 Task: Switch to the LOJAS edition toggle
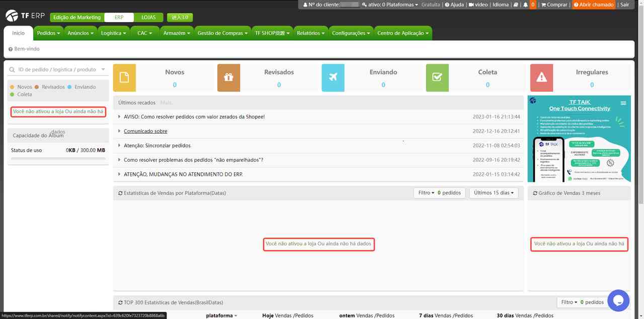pos(148,17)
